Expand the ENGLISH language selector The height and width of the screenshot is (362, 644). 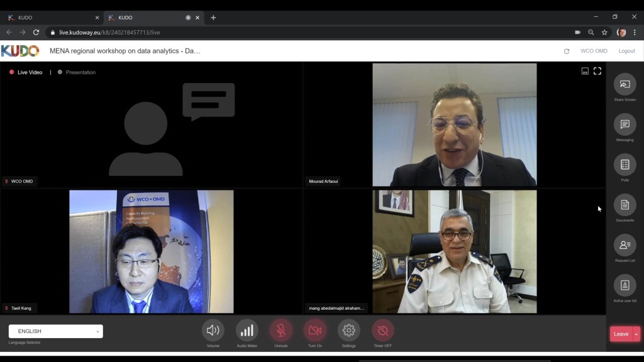(x=55, y=331)
